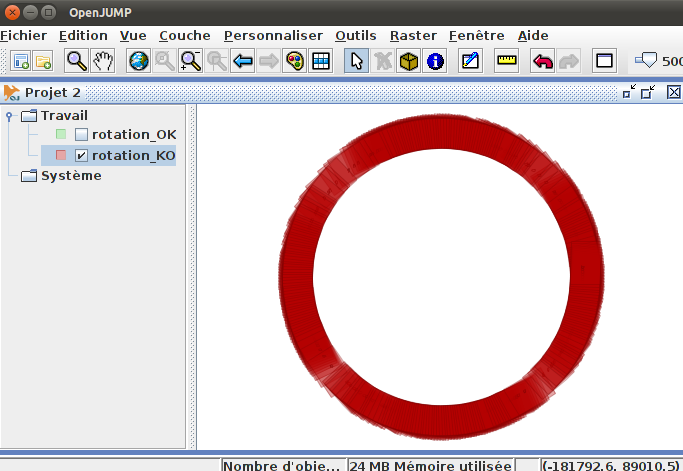This screenshot has width=683, height=471.
Task: Open the Raster menu
Action: point(413,36)
